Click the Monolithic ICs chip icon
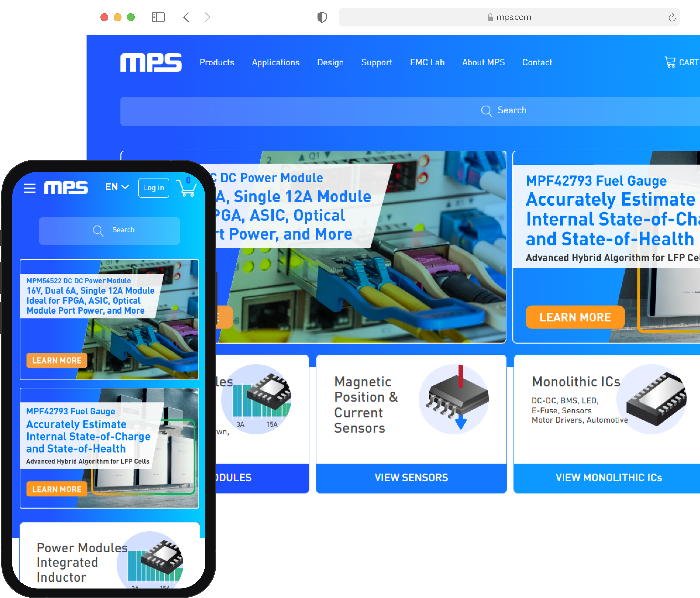The image size is (700, 598). [x=651, y=399]
